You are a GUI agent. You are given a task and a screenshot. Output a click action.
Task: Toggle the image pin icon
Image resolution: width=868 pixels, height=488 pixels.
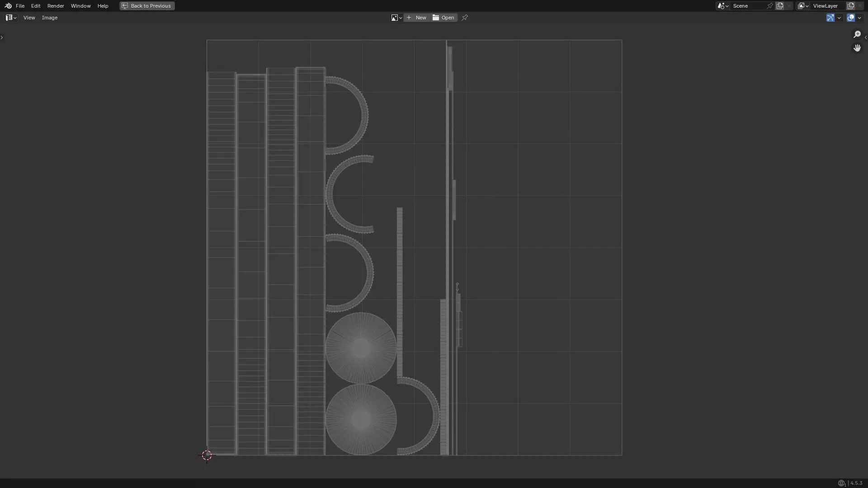465,18
